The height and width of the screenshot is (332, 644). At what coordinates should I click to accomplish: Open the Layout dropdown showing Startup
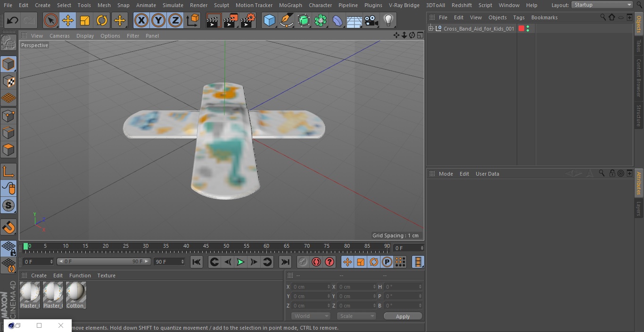pos(603,5)
